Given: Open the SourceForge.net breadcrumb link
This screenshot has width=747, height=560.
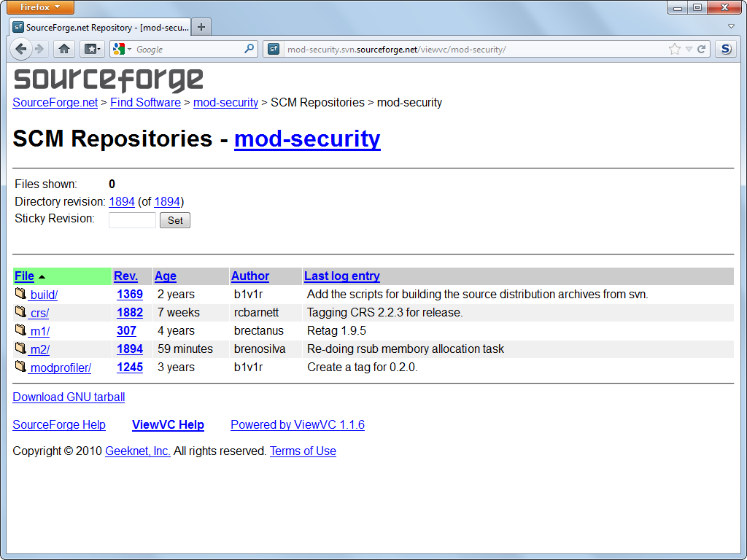Looking at the screenshot, I should tap(55, 102).
